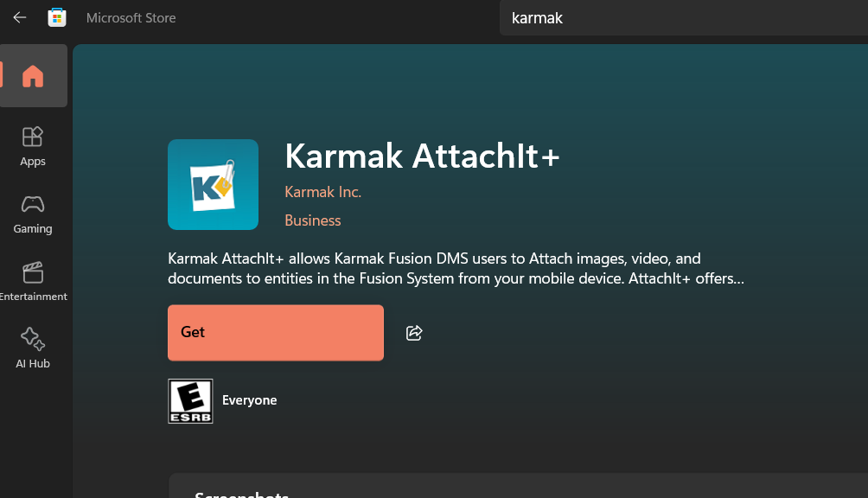This screenshot has height=498, width=868.
Task: Open the Business category link
Action: click(313, 220)
